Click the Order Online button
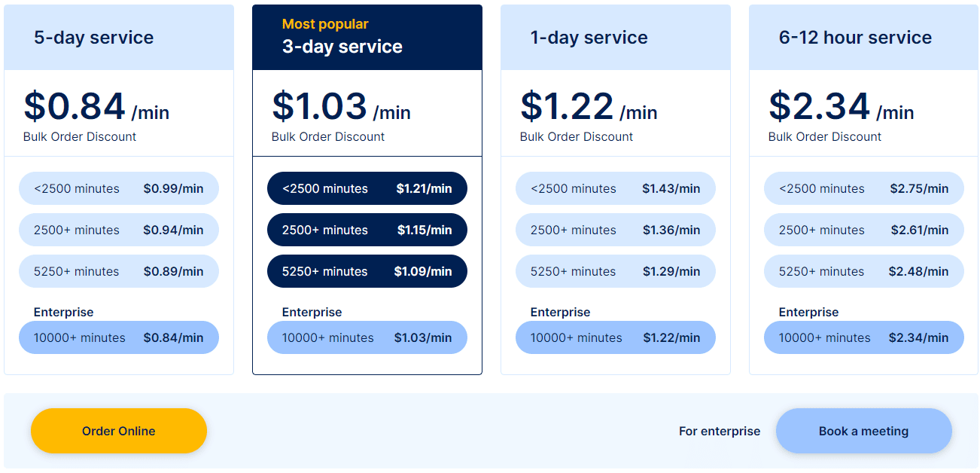Image resolution: width=980 pixels, height=473 pixels. click(119, 431)
